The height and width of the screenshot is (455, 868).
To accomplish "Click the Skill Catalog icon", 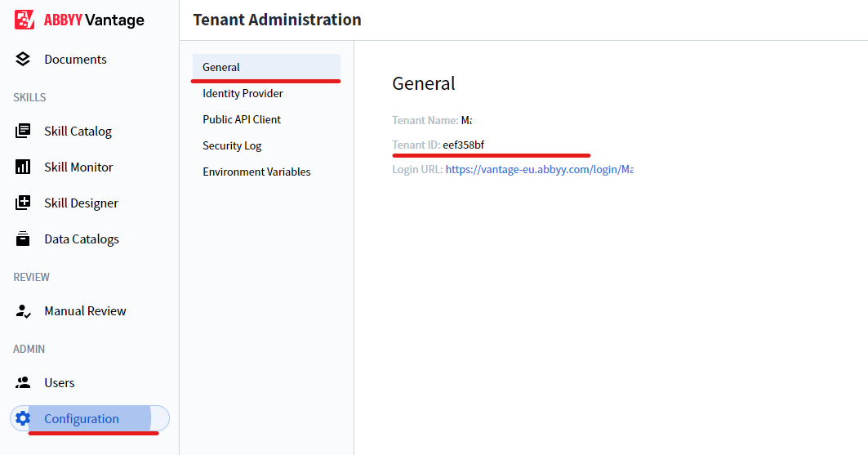I will (23, 131).
